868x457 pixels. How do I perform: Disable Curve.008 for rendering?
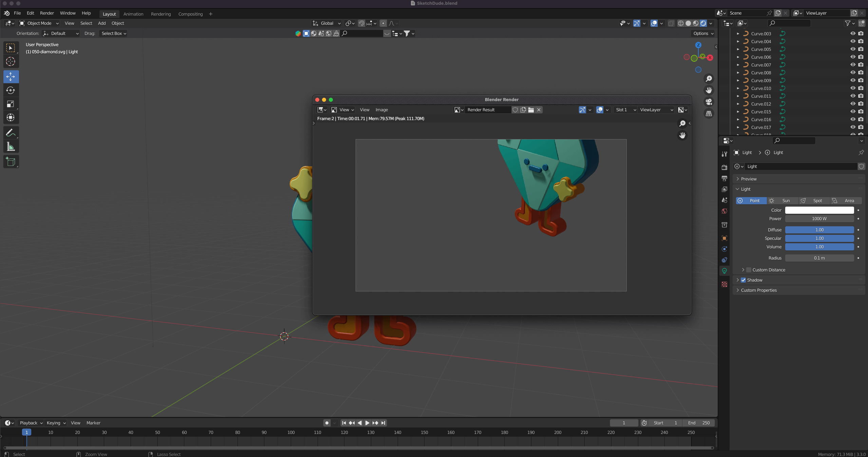[861, 72]
